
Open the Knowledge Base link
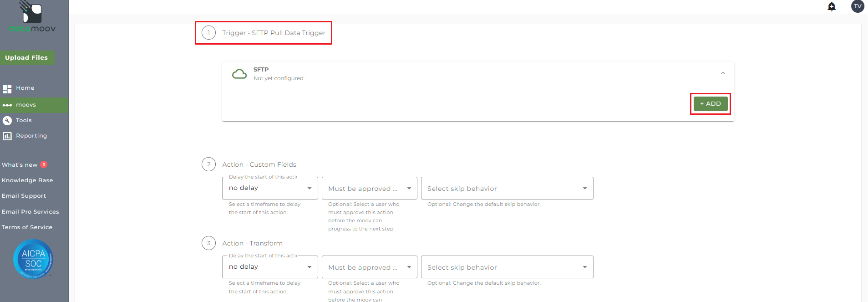click(27, 180)
